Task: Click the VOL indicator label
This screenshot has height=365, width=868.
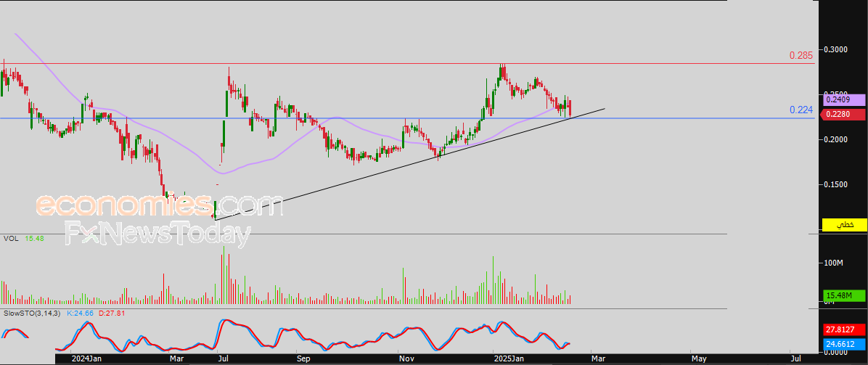Action: (x=10, y=238)
